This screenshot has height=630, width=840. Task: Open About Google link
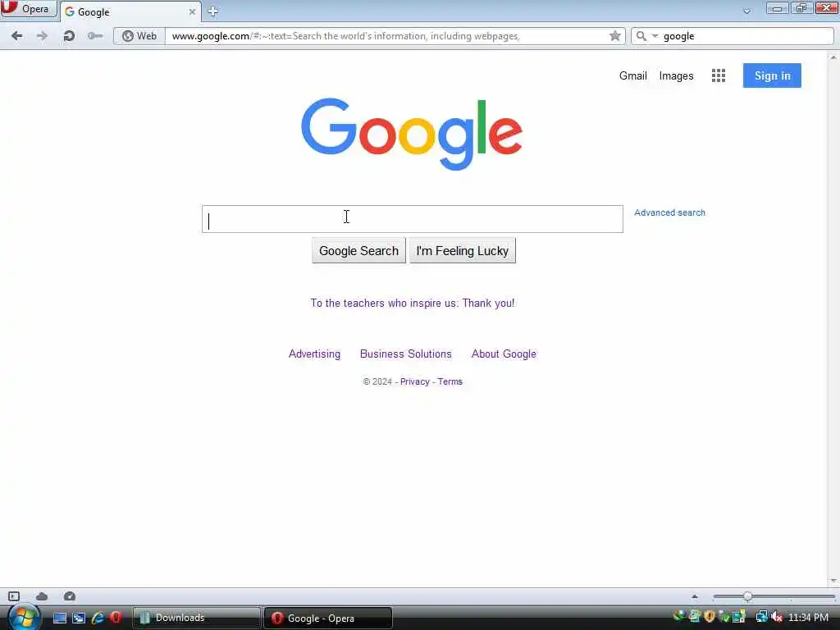tap(504, 354)
